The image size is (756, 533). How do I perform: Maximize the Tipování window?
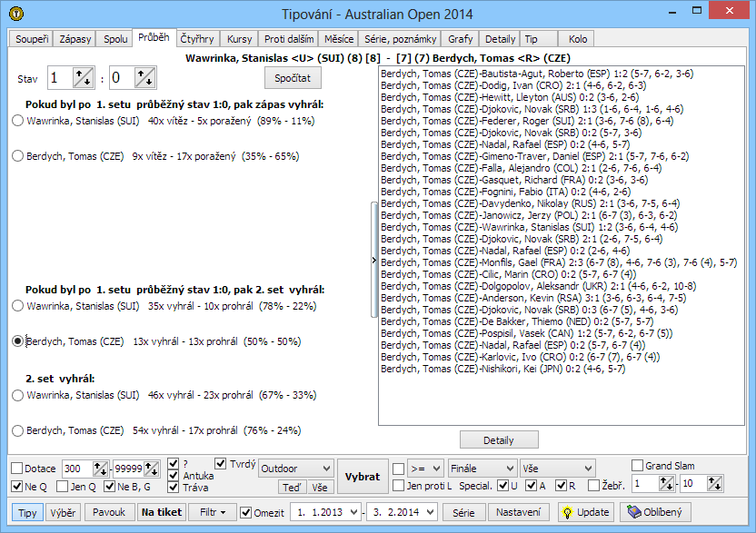tap(697, 11)
